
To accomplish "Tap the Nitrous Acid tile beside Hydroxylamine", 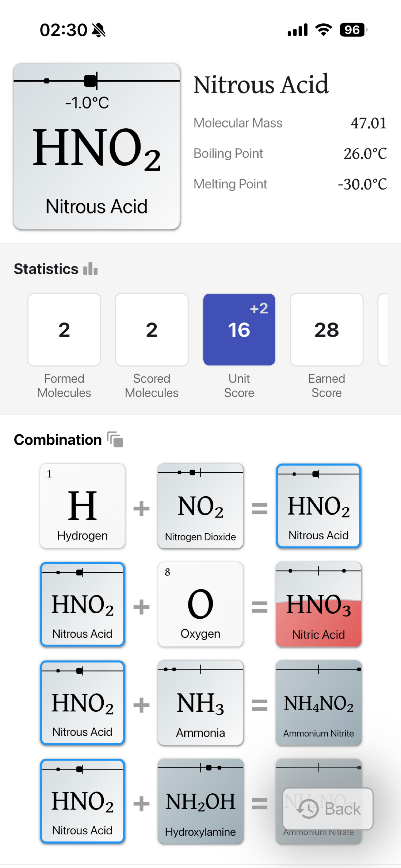I will point(82,801).
